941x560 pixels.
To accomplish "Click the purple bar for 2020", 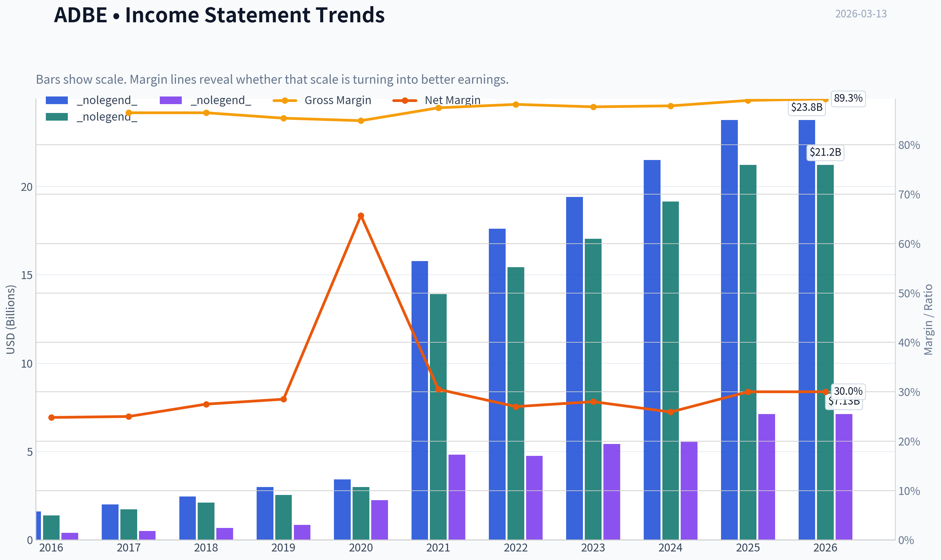I will tap(379, 520).
